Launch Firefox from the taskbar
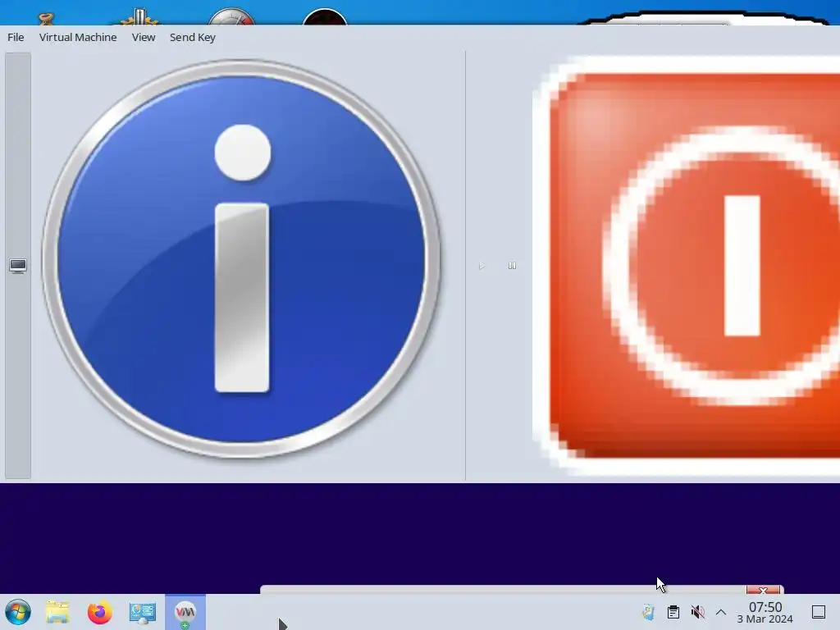 point(99,612)
